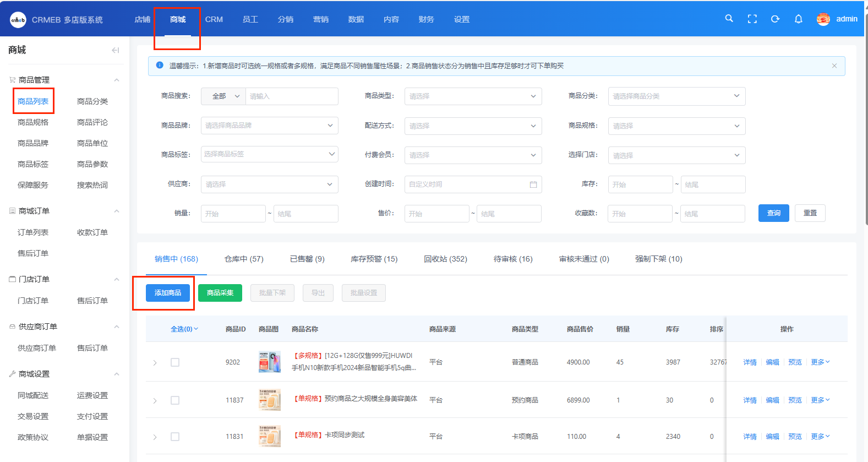Viewport: 868px width, 462px height.
Task: Open the 全部 search scope dropdown
Action: (x=223, y=96)
